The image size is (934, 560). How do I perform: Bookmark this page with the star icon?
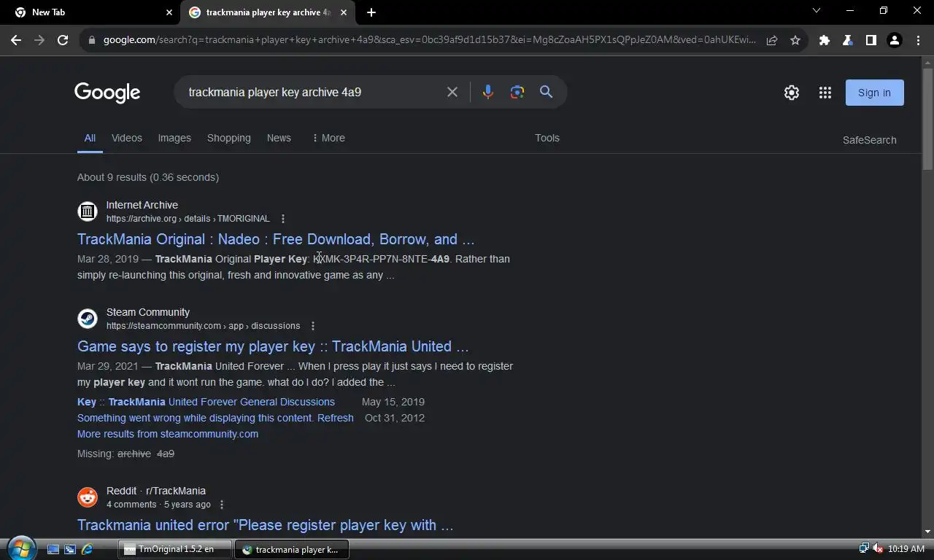(795, 40)
